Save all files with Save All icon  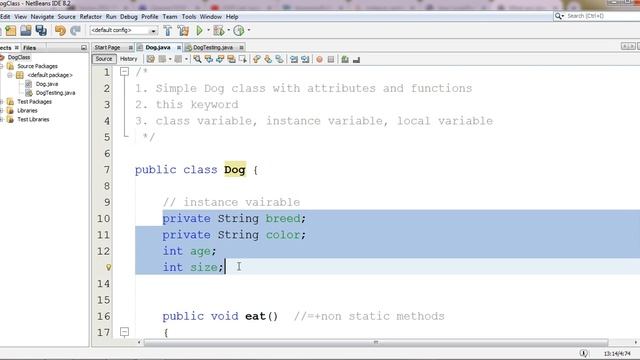(x=41, y=31)
